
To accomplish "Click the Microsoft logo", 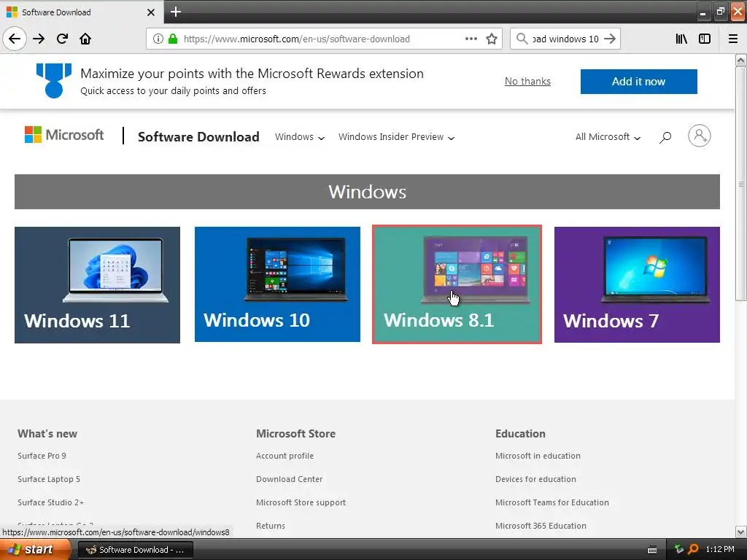I will click(x=64, y=135).
